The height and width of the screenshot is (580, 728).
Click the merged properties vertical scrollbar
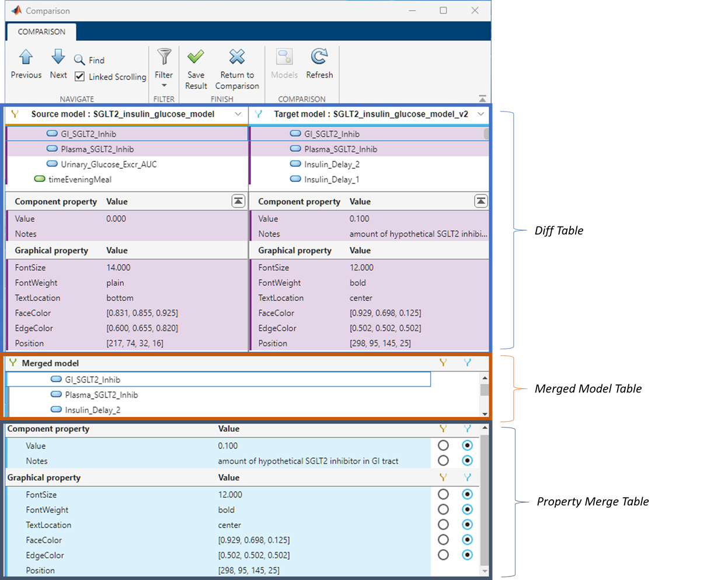(484, 496)
